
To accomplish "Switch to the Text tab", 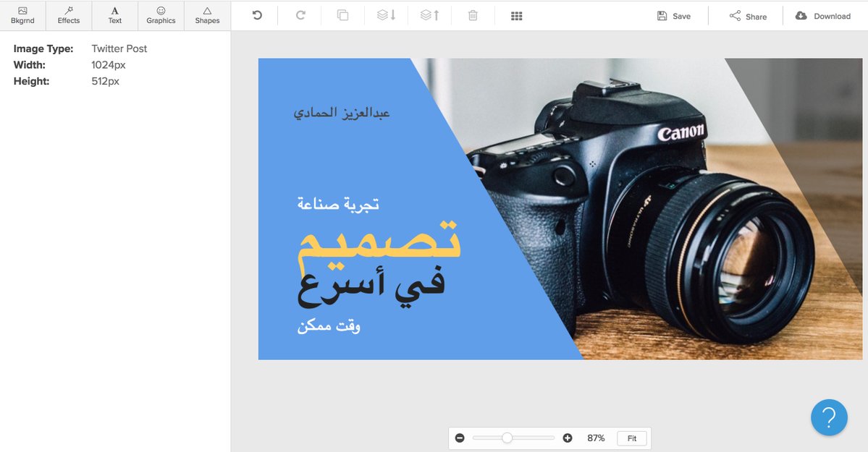I will tap(115, 15).
